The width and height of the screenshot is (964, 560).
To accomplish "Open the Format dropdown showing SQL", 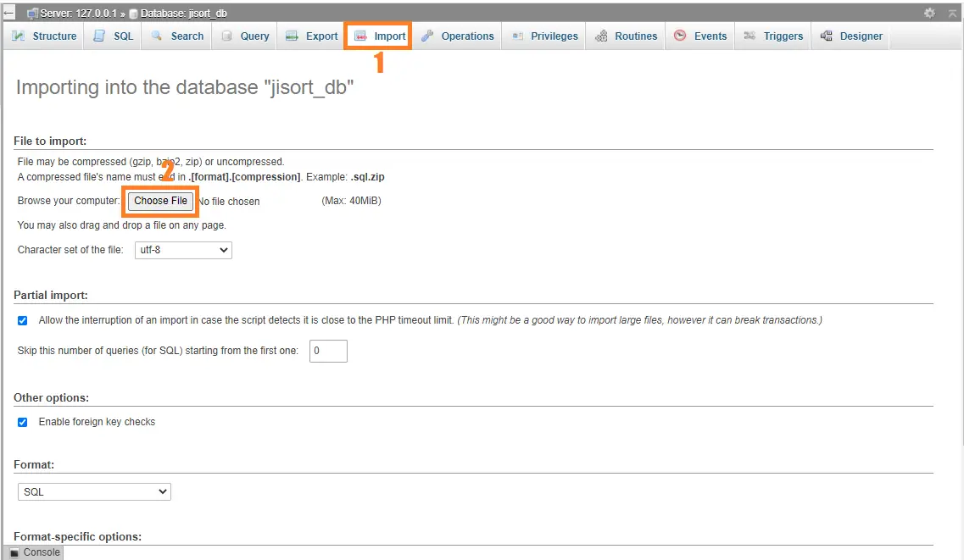I will click(93, 491).
